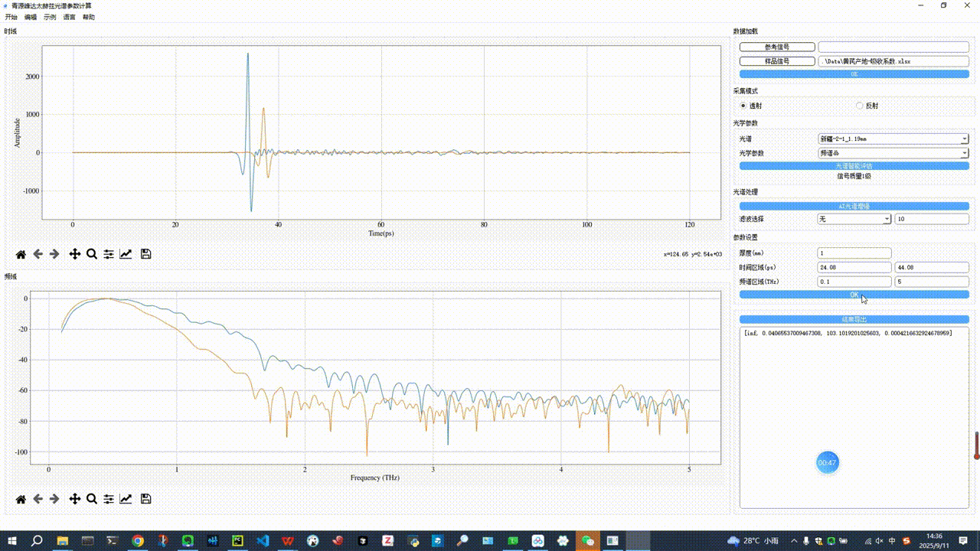The height and width of the screenshot is (551, 980).
Task: Open subplot configuration in frequency plot toolbar
Action: pos(109,499)
